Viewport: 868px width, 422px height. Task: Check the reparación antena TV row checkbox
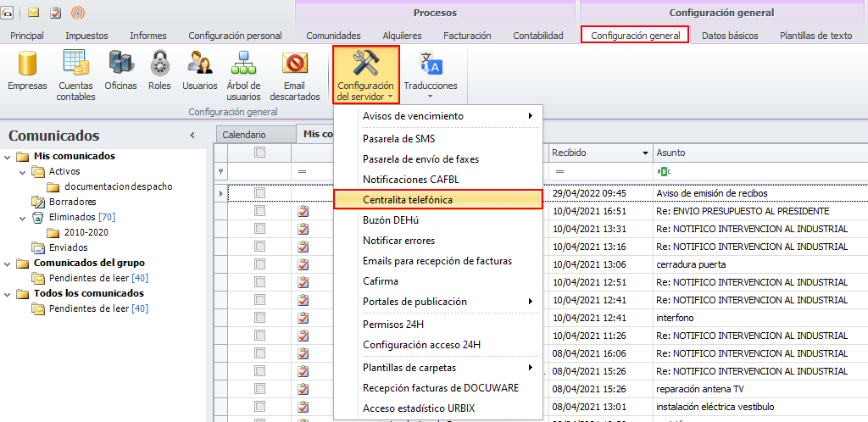259,388
